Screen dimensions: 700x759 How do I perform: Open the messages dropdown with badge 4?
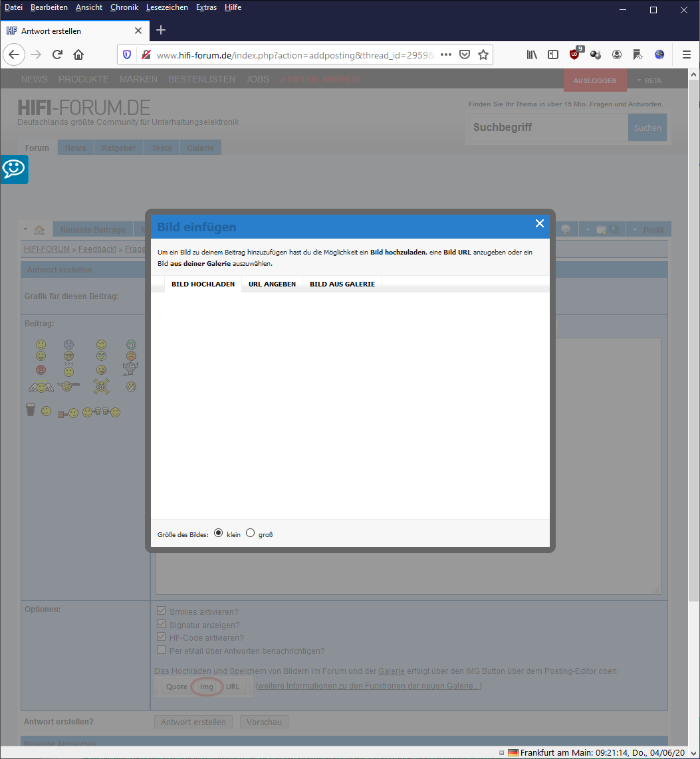pos(601,229)
